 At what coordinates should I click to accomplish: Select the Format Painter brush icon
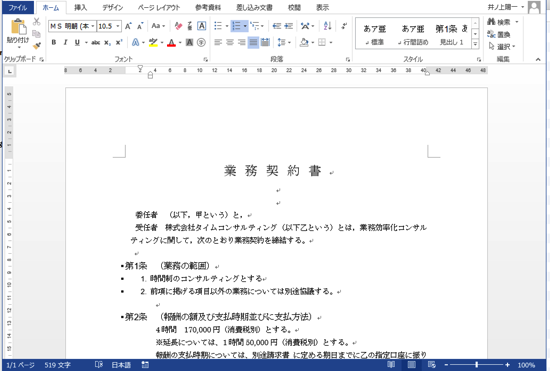[36, 45]
